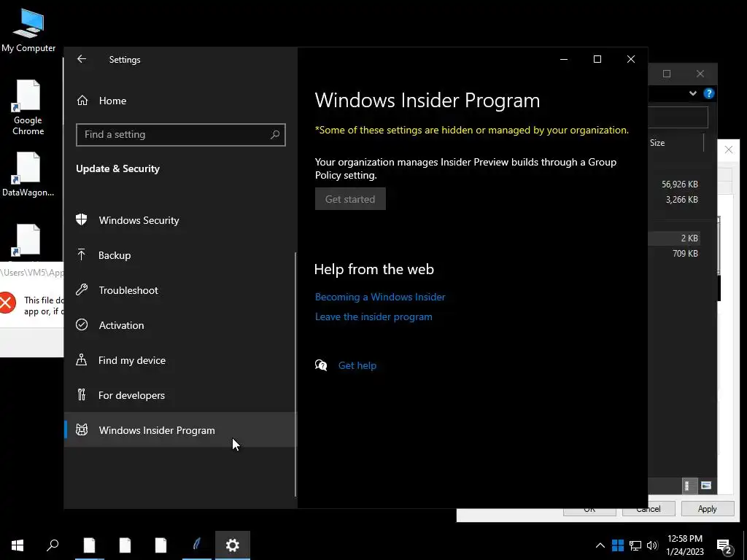The width and height of the screenshot is (747, 560).
Task: Click the blue Windows tray icon
Action: pos(618,545)
